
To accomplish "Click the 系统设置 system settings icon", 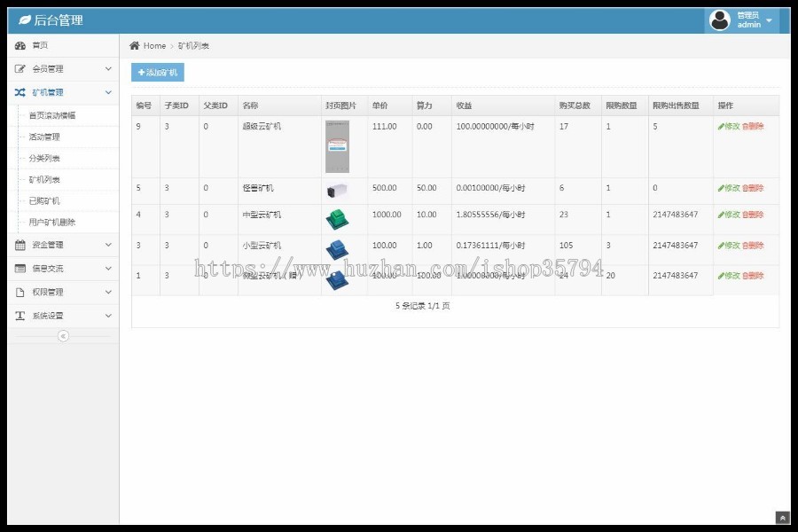I will coord(21,315).
